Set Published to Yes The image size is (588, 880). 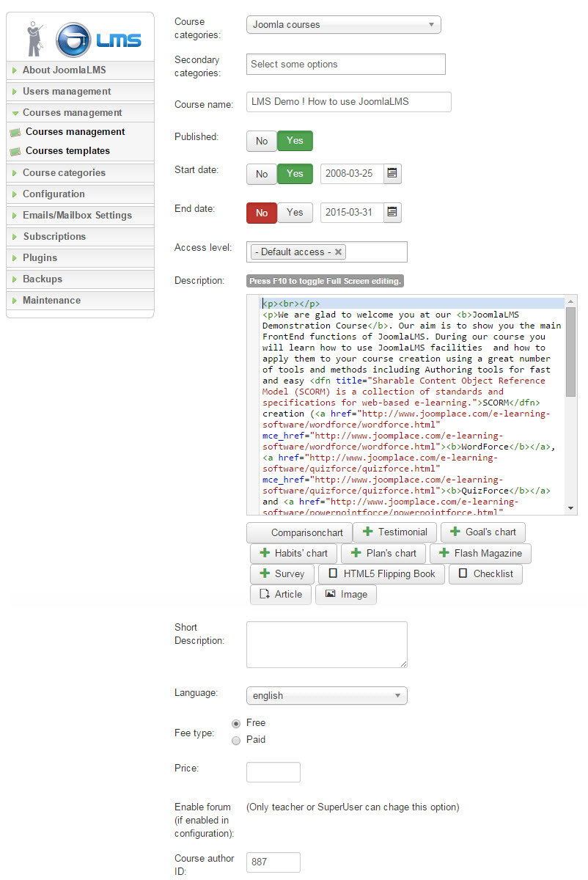click(x=295, y=141)
